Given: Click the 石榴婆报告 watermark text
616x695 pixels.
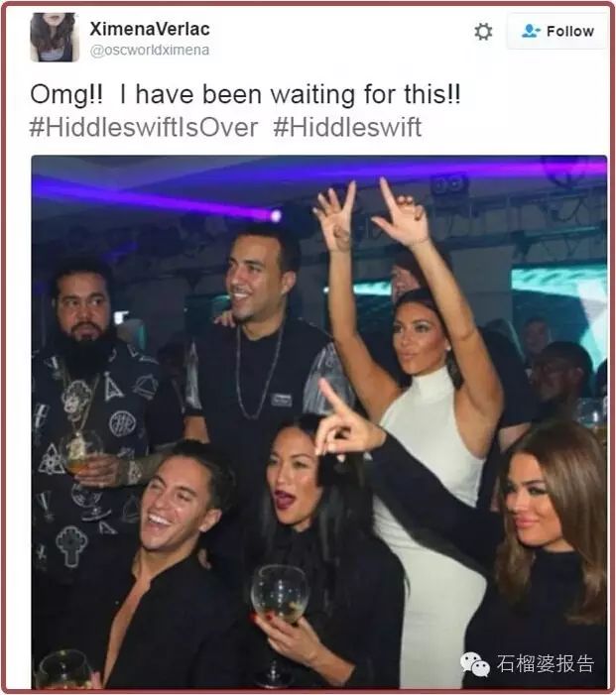Looking at the screenshot, I should tap(546, 664).
